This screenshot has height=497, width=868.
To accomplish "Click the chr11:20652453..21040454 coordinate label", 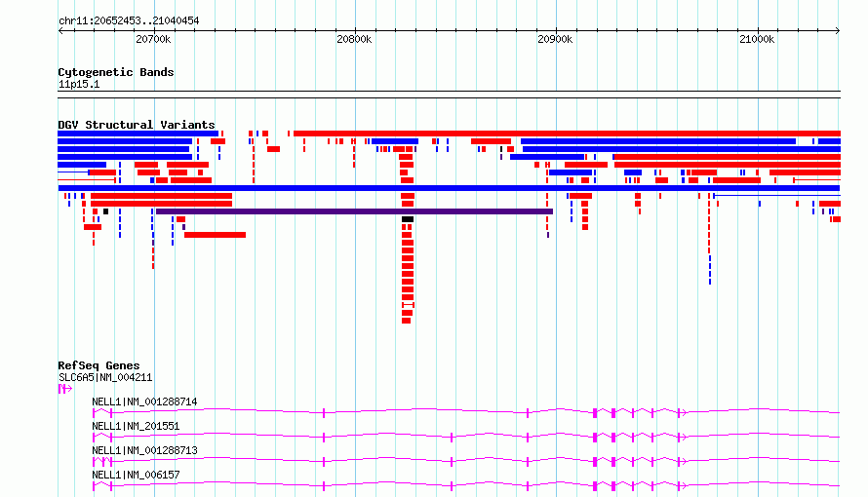I will pos(129,20).
